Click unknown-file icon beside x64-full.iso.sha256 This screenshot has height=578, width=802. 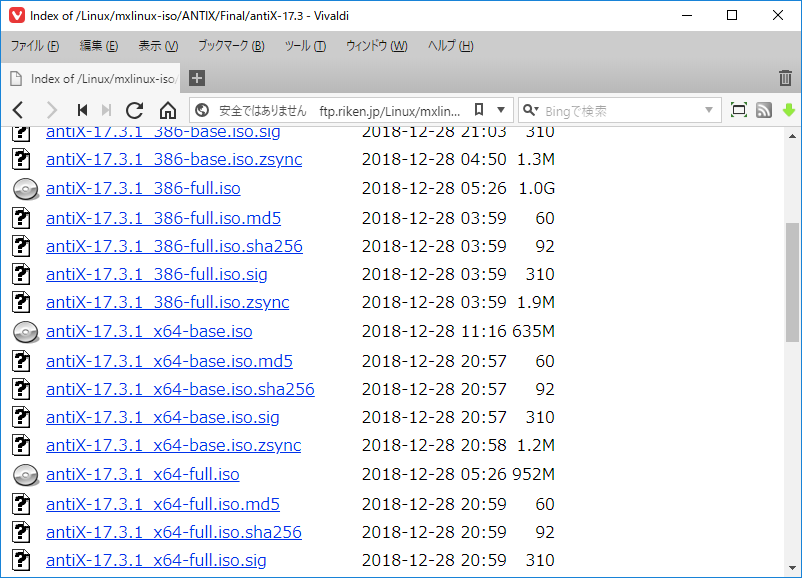coord(21,532)
